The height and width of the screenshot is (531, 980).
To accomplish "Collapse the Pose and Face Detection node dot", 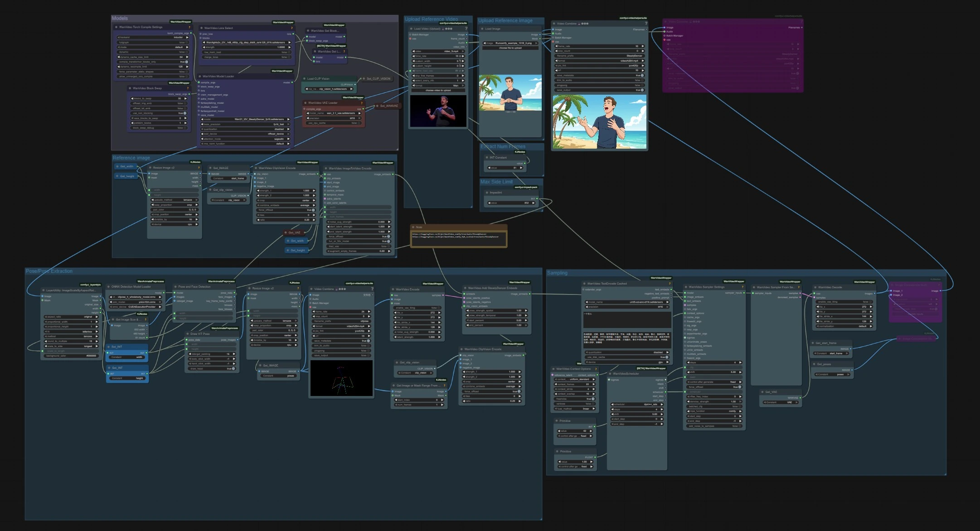I will [x=175, y=287].
